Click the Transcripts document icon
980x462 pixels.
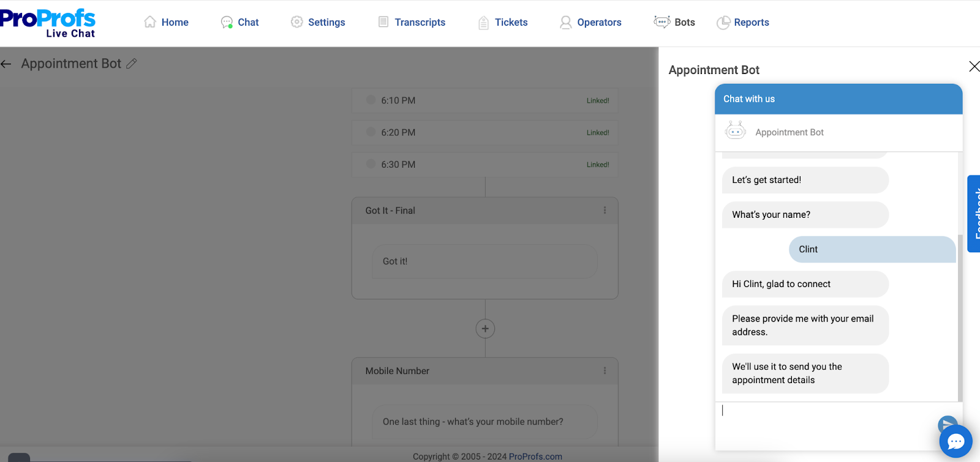383,22
